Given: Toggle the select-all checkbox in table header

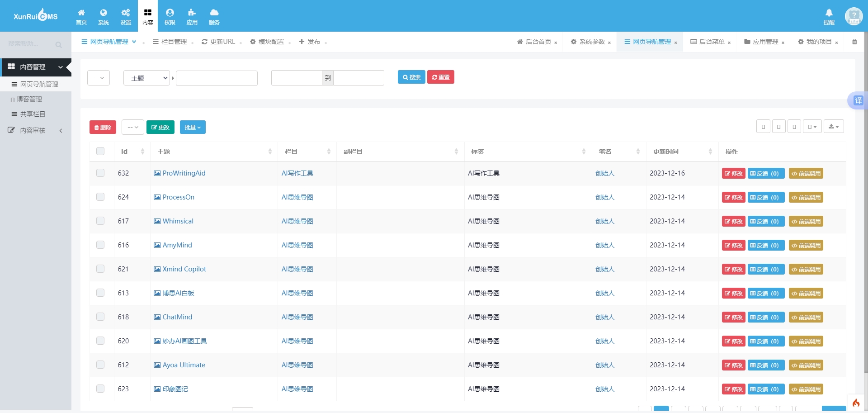Looking at the screenshot, I should pyautogui.click(x=100, y=152).
